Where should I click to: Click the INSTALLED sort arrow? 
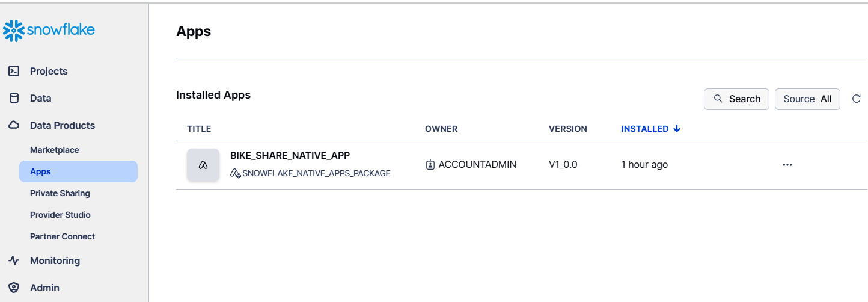677,129
